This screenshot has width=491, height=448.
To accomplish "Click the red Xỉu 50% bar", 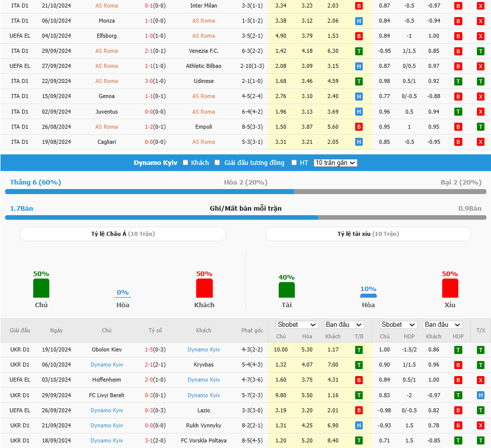I will coord(450,288).
